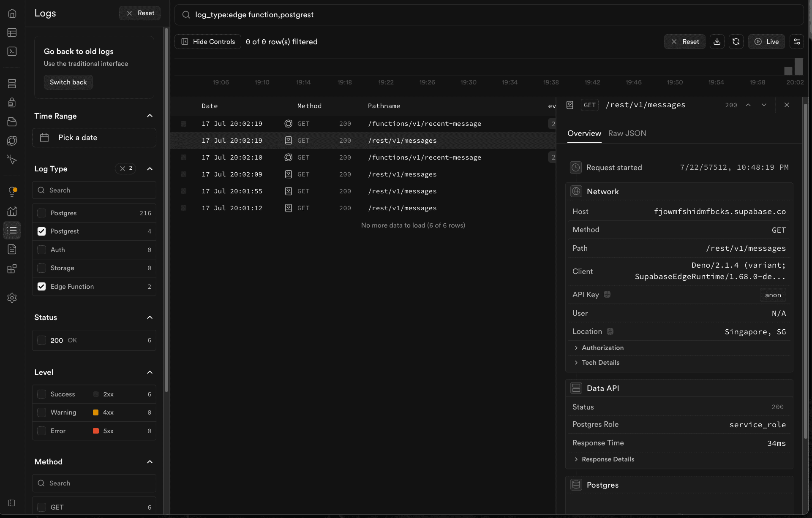
Task: Click the refresh logs icon
Action: pyautogui.click(x=736, y=41)
